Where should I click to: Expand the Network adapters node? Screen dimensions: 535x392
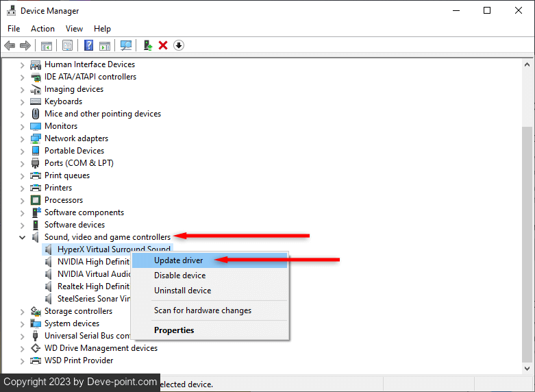coord(22,138)
